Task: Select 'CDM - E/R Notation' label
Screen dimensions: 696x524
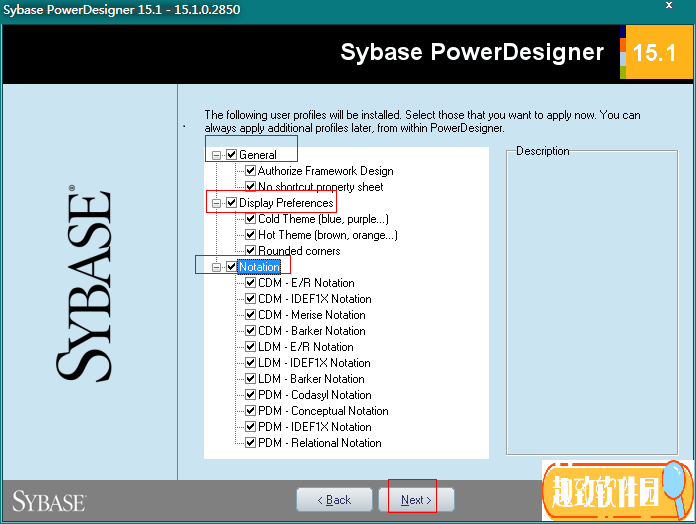Action: [x=306, y=283]
